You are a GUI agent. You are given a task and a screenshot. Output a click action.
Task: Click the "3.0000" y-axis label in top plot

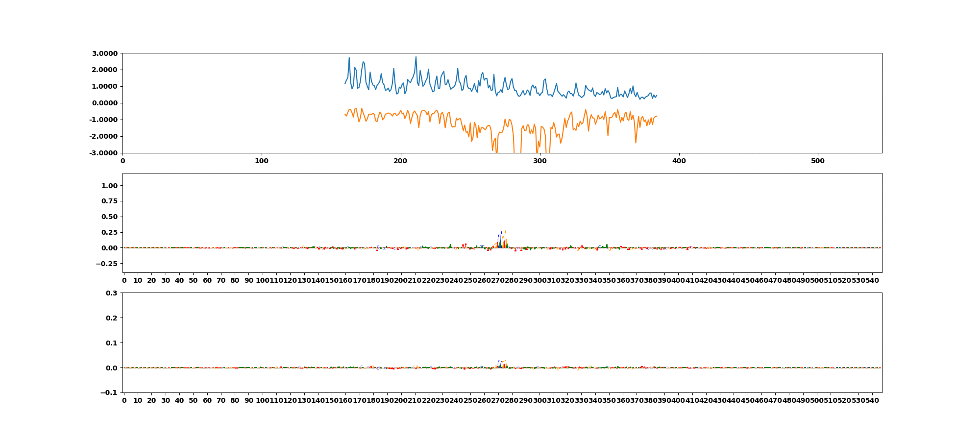coord(103,53)
